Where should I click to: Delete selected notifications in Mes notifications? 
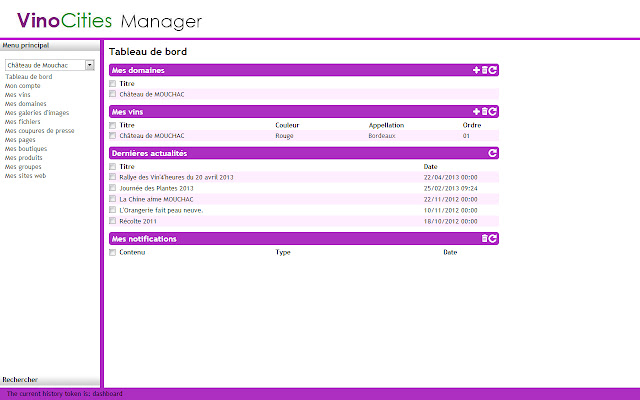pos(484,238)
